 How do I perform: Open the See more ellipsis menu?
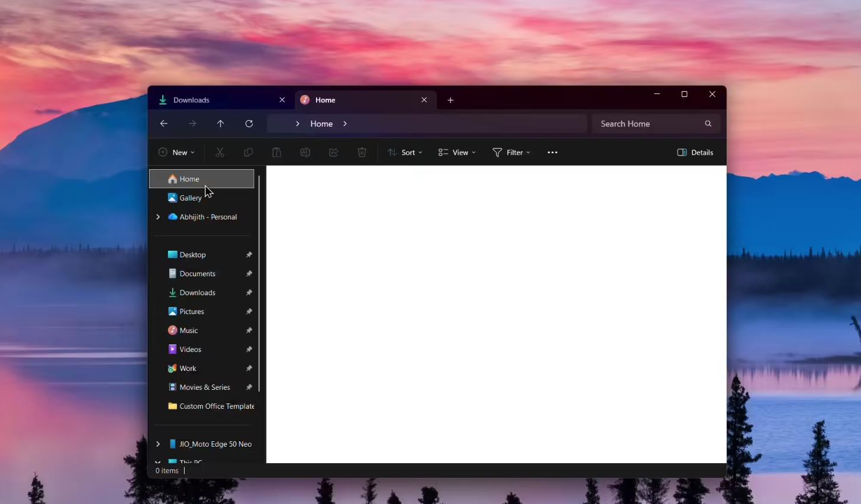[x=552, y=152]
